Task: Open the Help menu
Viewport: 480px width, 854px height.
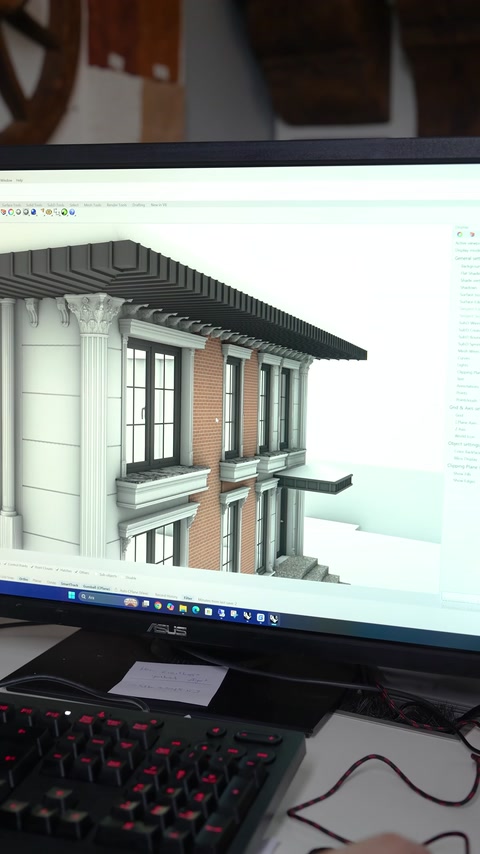Action: click(19, 180)
